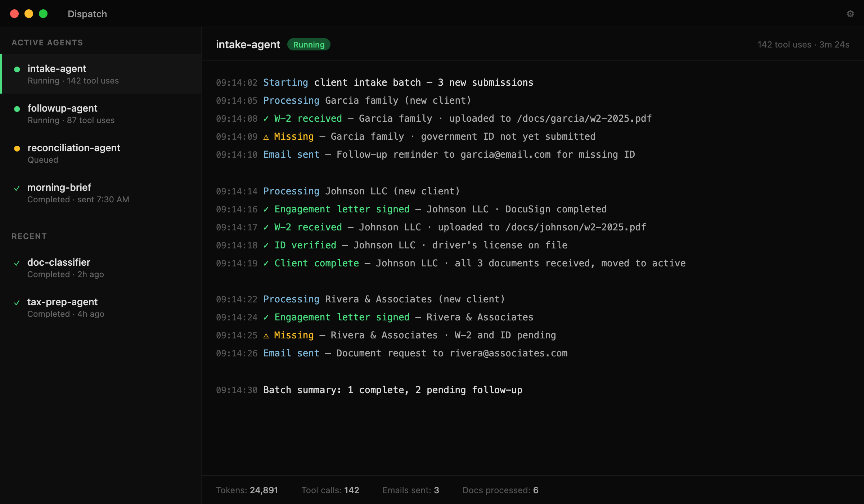The height and width of the screenshot is (504, 864).
Task: Click the green Running status badge
Action: tap(309, 44)
